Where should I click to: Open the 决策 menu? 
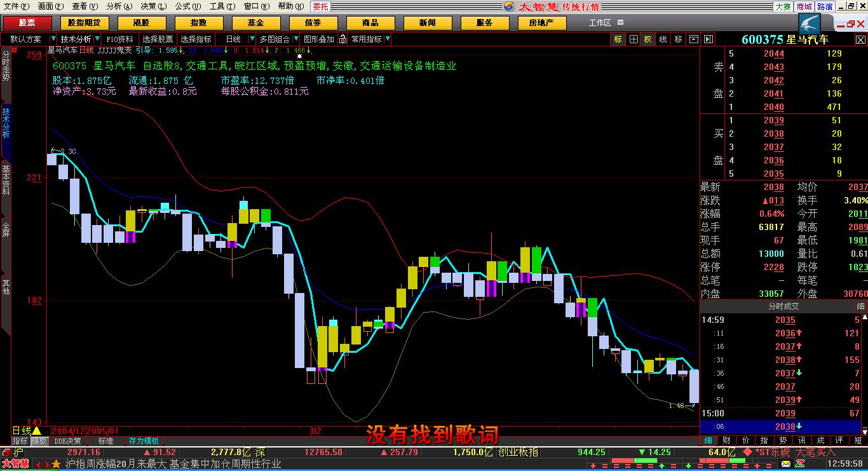tap(153, 6)
